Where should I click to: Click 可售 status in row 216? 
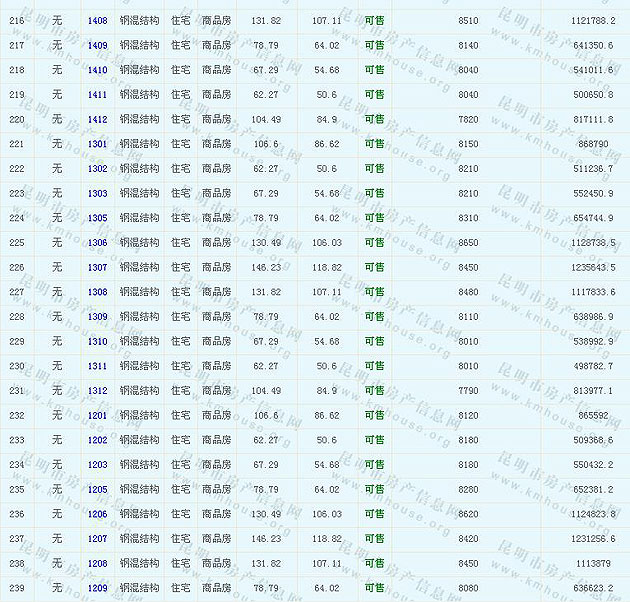tap(374, 20)
